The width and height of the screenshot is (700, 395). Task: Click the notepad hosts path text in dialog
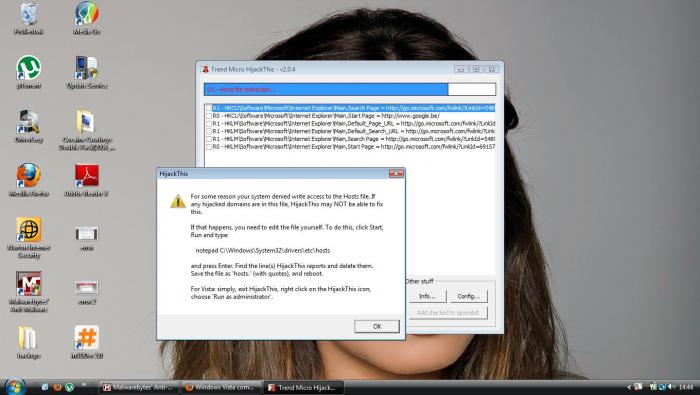point(262,250)
